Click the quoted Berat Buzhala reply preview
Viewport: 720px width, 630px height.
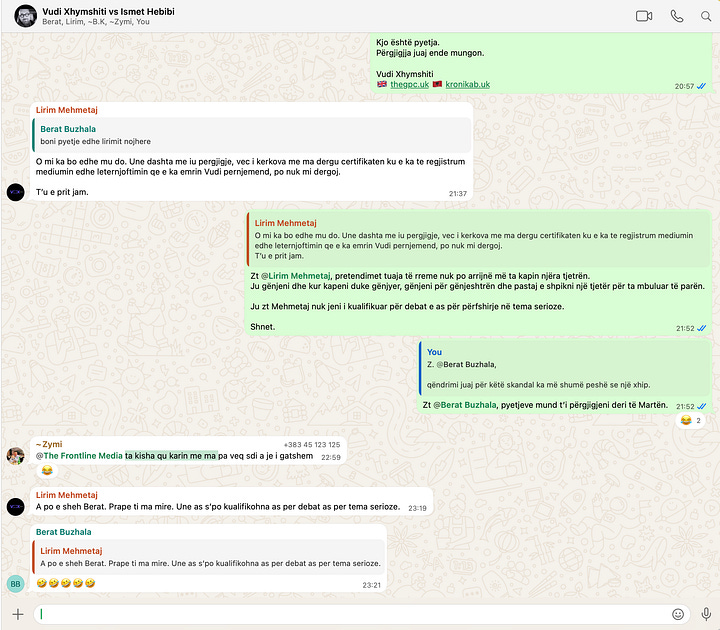(252, 135)
